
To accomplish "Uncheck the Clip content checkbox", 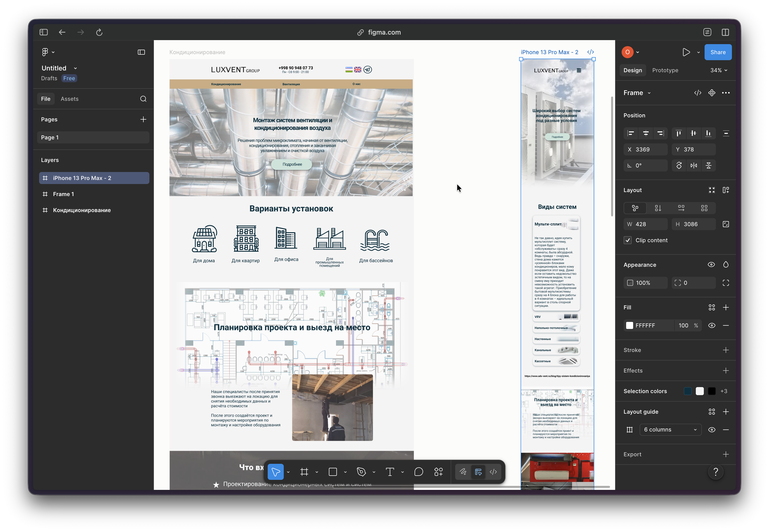I will click(x=627, y=240).
